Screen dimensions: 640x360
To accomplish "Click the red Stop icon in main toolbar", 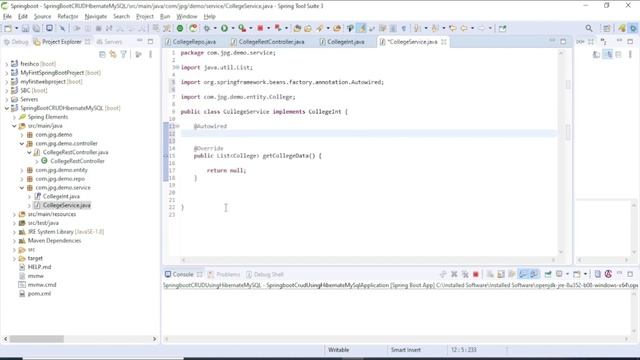I will [x=260, y=28].
